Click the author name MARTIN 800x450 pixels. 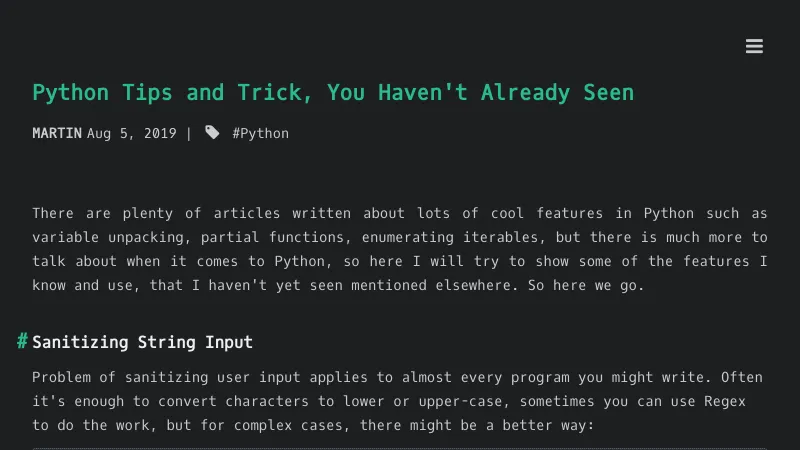[57, 133]
